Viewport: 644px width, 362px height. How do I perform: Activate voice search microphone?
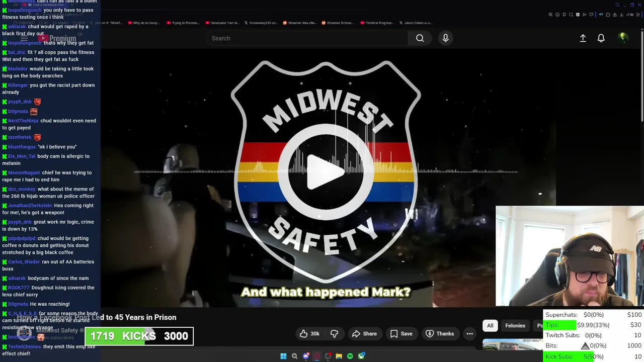[x=445, y=38]
